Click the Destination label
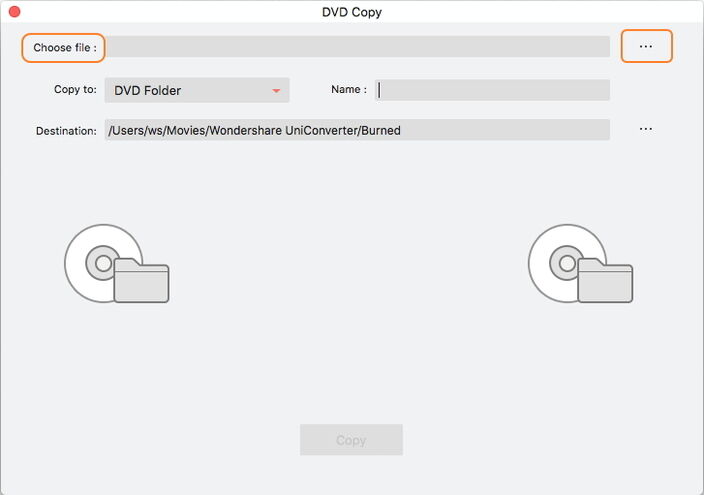Image resolution: width=704 pixels, height=495 pixels. pyautogui.click(x=66, y=130)
